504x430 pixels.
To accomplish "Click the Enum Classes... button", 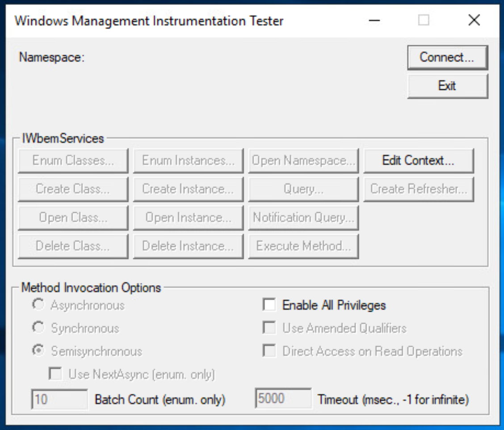I will pyautogui.click(x=73, y=160).
